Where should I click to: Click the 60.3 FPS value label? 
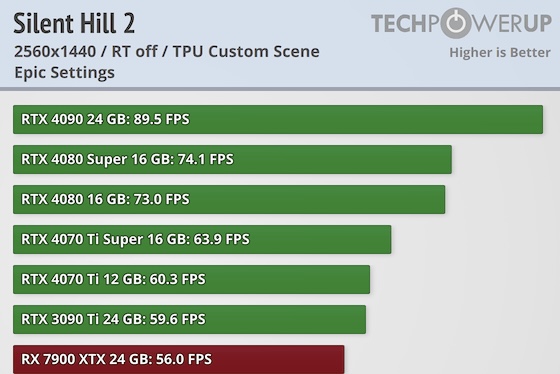click(x=178, y=279)
